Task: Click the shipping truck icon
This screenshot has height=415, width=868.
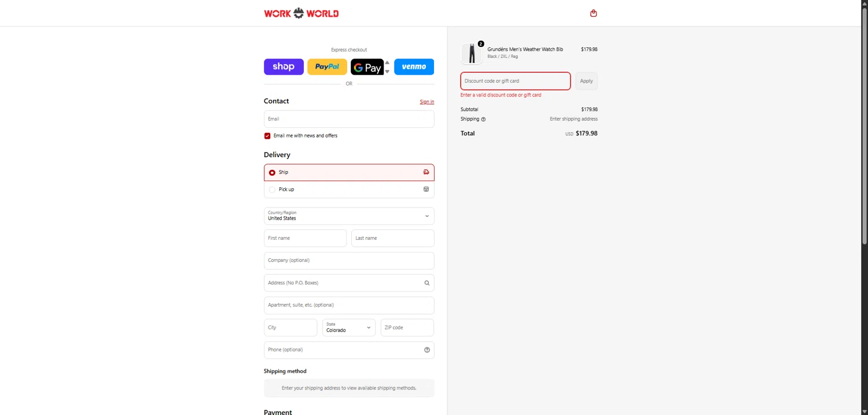Action: (x=426, y=172)
